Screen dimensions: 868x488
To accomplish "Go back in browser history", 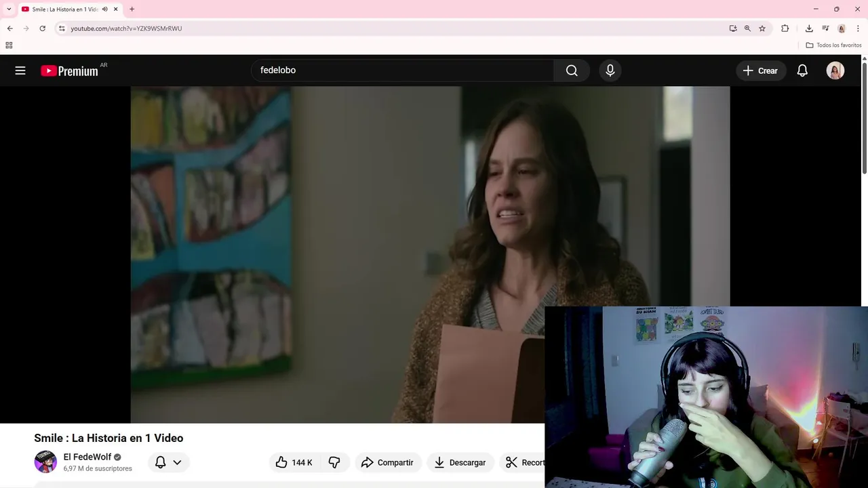I will [x=9, y=28].
